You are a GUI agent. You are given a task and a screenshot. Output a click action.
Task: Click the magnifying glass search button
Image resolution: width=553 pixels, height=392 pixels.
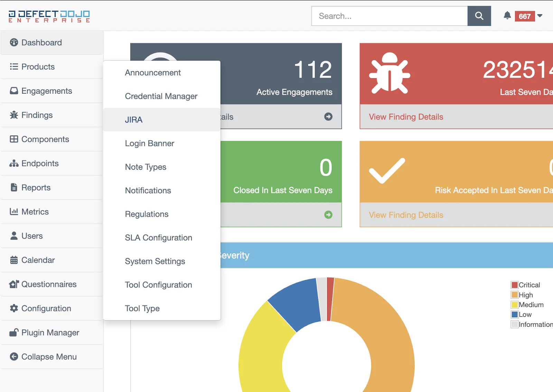tap(479, 16)
